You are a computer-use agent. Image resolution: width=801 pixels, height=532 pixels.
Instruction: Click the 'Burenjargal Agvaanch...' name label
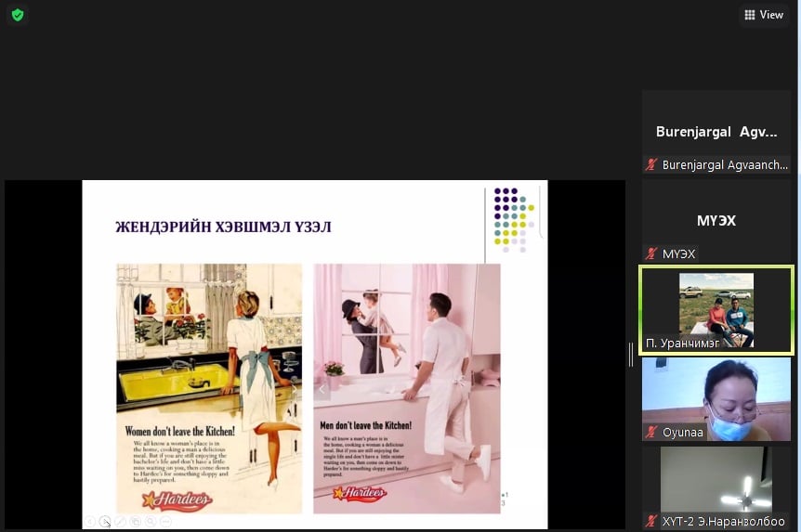(725, 165)
